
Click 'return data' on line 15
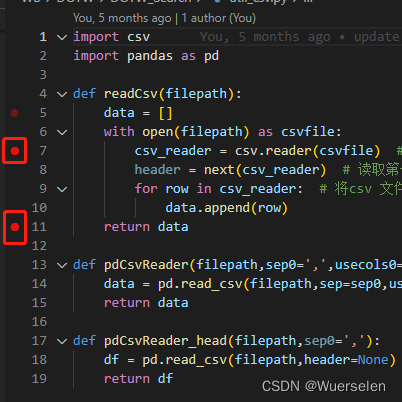tap(146, 303)
